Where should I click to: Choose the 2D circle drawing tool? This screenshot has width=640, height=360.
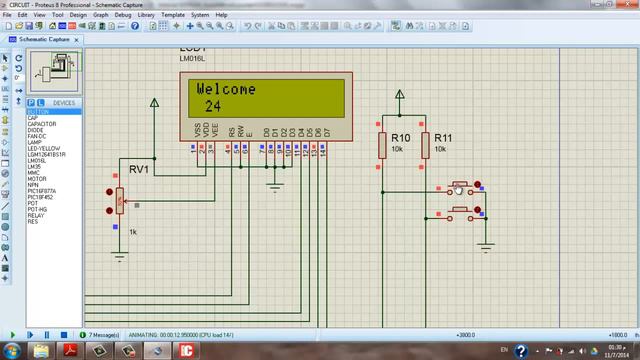[x=5, y=227]
